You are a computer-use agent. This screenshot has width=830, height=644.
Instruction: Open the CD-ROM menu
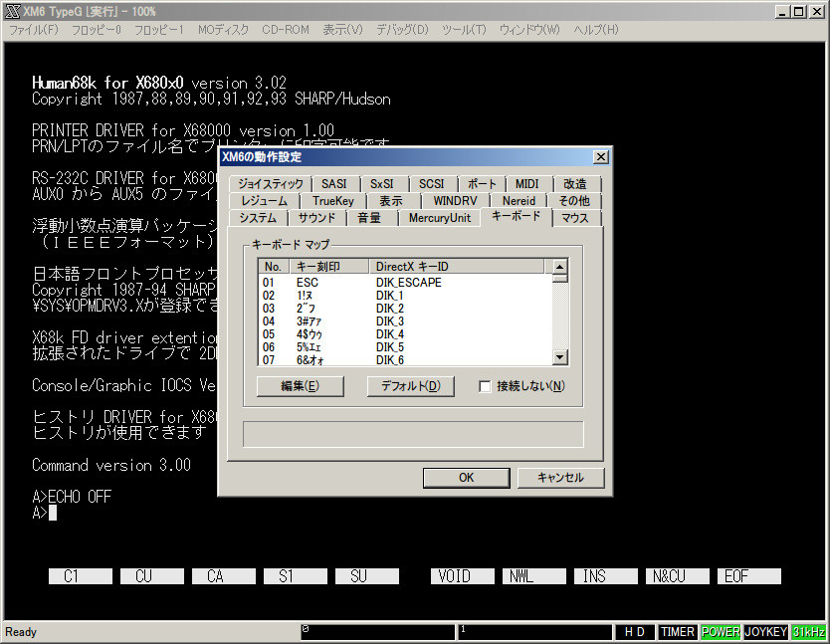tap(286, 30)
